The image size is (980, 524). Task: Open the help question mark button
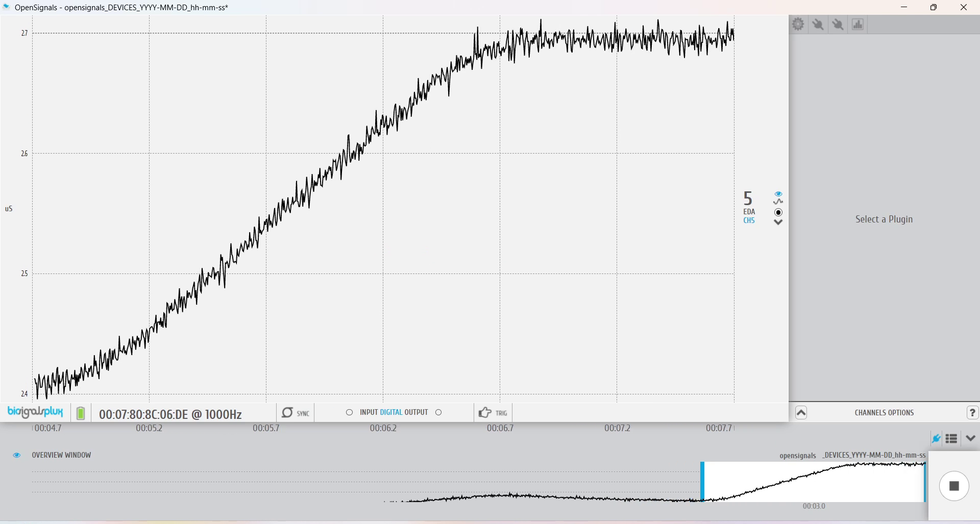(x=972, y=413)
